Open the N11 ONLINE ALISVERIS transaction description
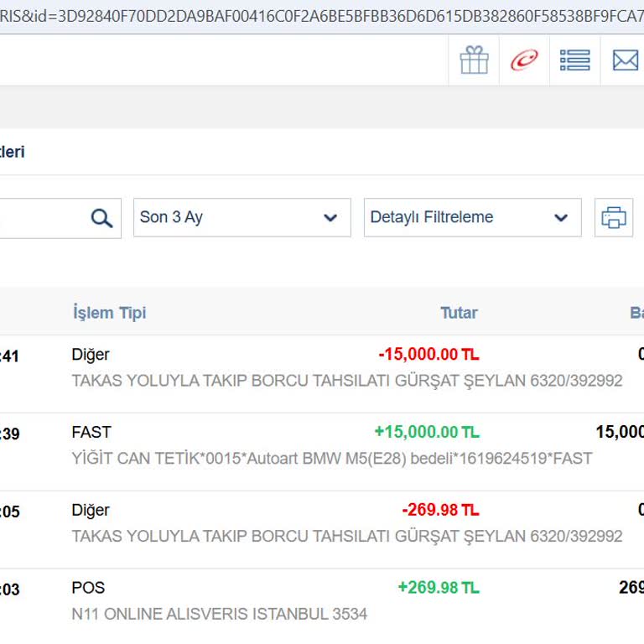This screenshot has width=644, height=644. [x=220, y=614]
